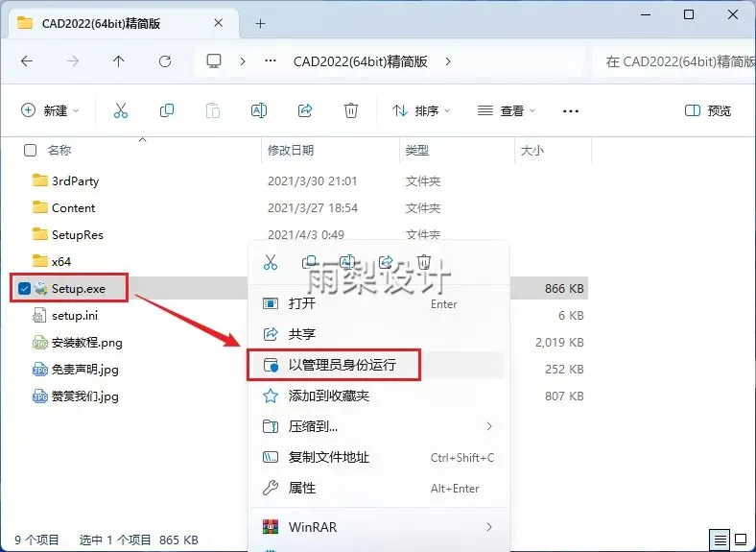756x552 pixels.
Task: Close the CAD2022(64bit)精简版 tab
Action: coord(218,23)
